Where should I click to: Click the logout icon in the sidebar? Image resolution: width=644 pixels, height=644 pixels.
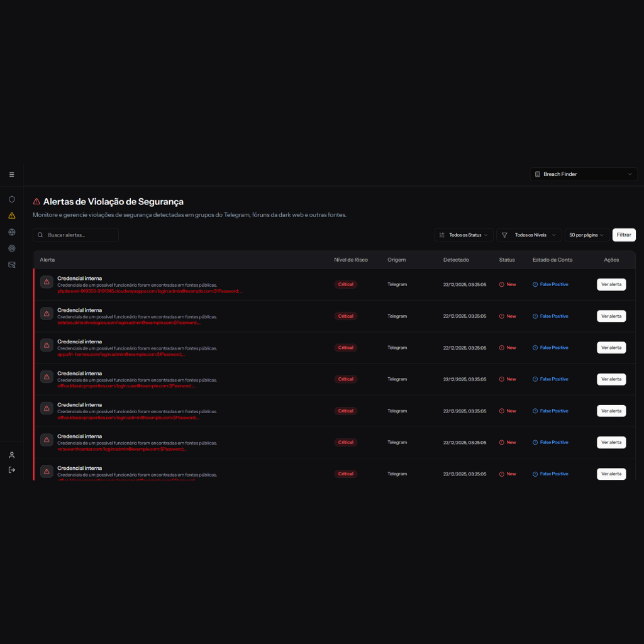[11, 470]
